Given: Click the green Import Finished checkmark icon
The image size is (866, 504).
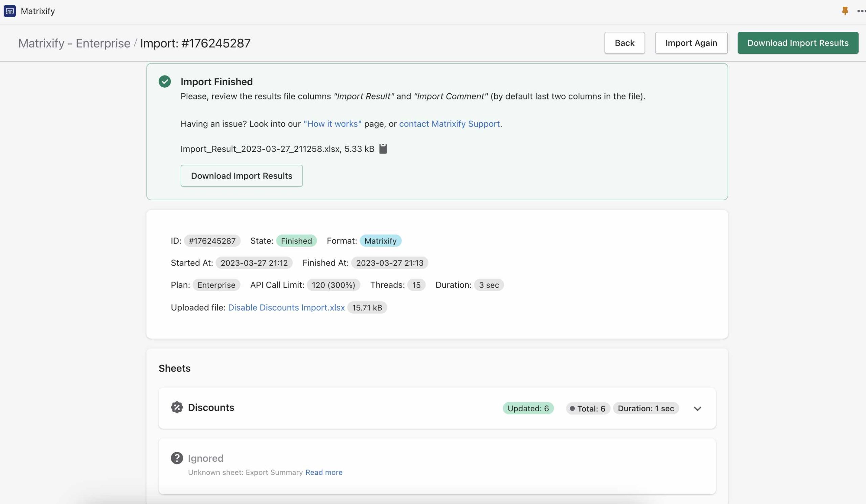Looking at the screenshot, I should (165, 82).
